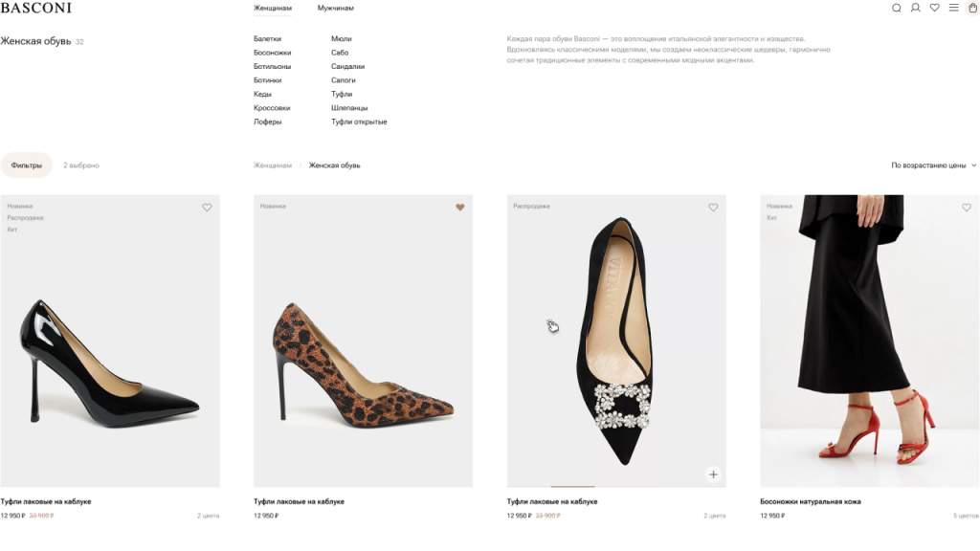This screenshot has height=551, width=980.
Task: Unfavorite the leopard print pump heart
Action: click(x=460, y=208)
